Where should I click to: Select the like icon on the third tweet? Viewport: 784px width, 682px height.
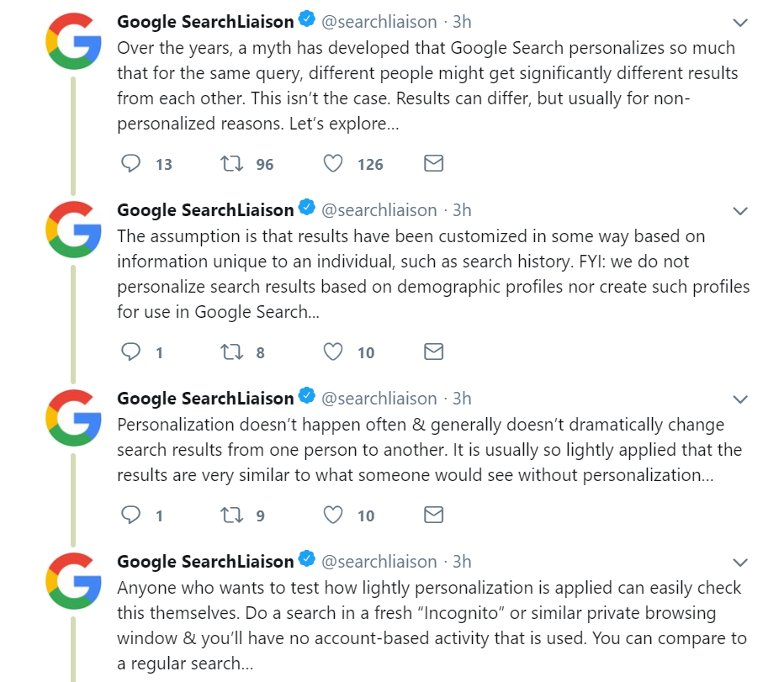[334, 515]
